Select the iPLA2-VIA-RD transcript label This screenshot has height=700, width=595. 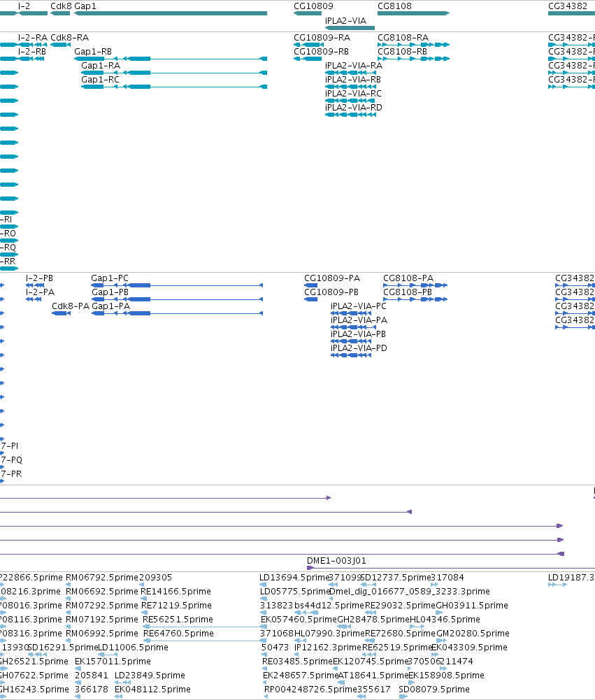(354, 108)
